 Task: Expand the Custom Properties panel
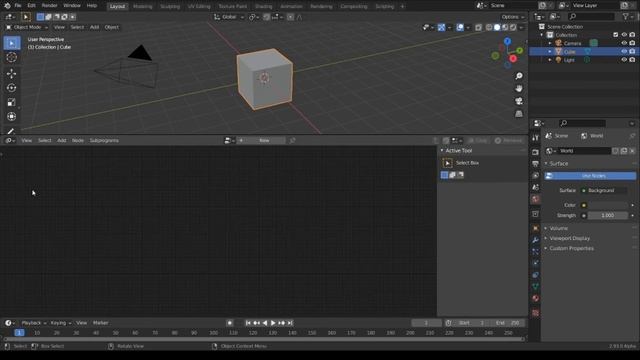coord(571,249)
